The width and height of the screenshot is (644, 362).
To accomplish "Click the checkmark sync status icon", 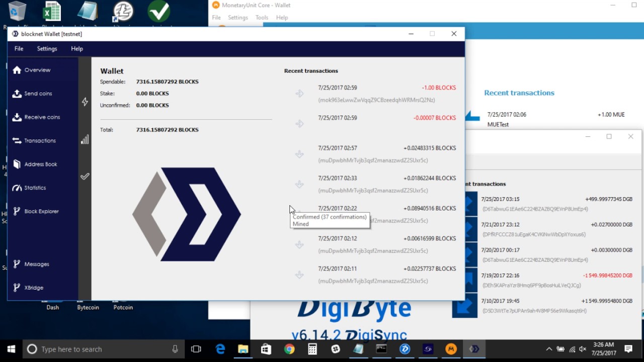I will pos(85,176).
